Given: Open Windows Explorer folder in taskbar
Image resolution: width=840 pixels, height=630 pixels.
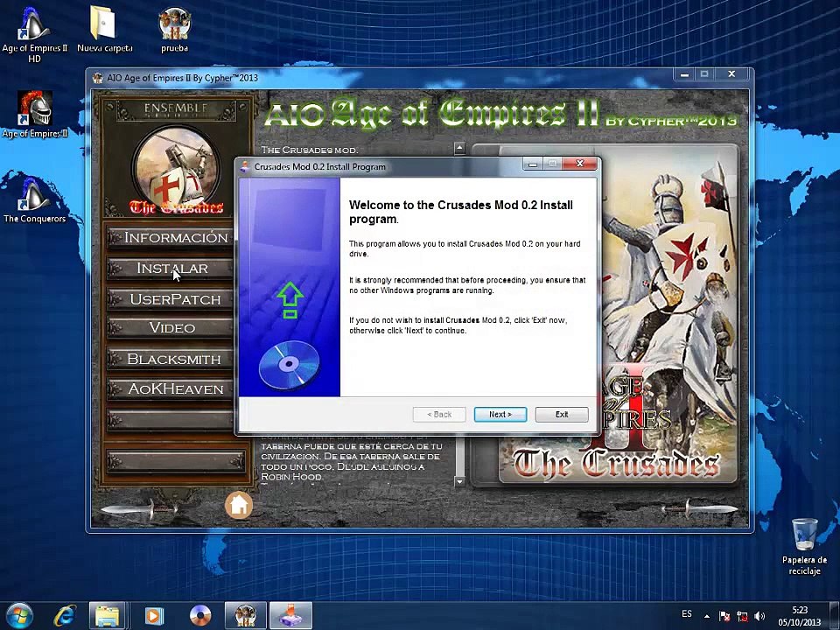Looking at the screenshot, I should click(107, 615).
